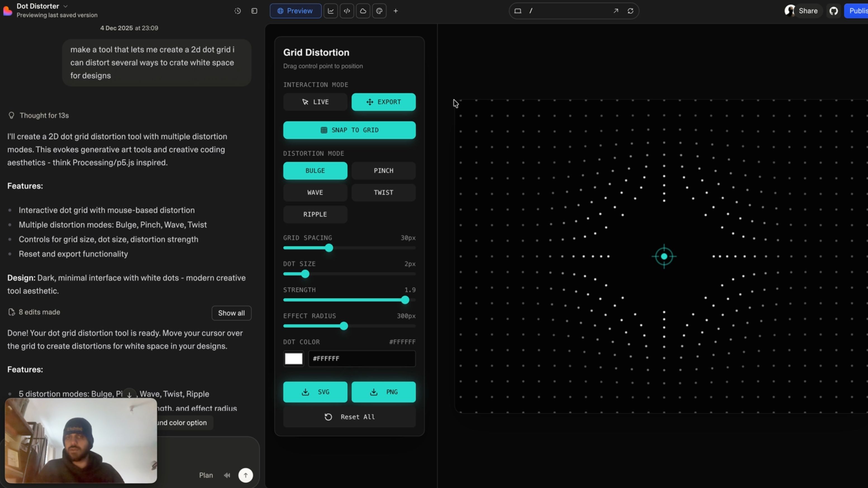Expand Dot Distorter project dropdown

pyautogui.click(x=66, y=6)
